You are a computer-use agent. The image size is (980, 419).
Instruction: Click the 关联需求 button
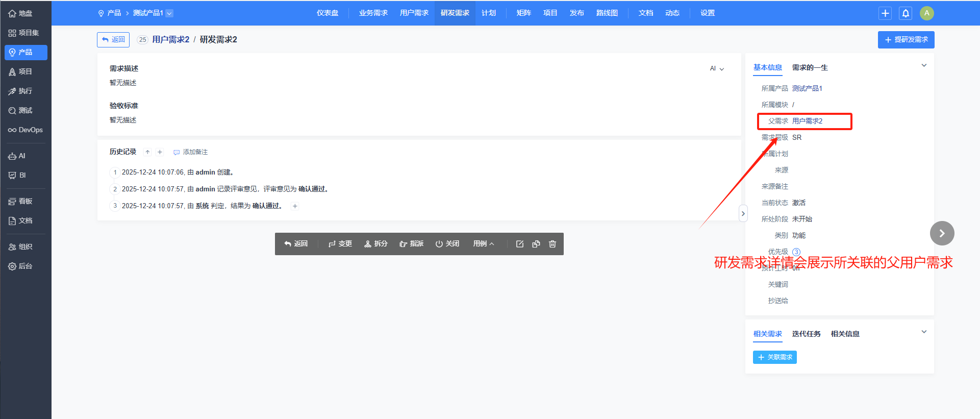point(774,357)
